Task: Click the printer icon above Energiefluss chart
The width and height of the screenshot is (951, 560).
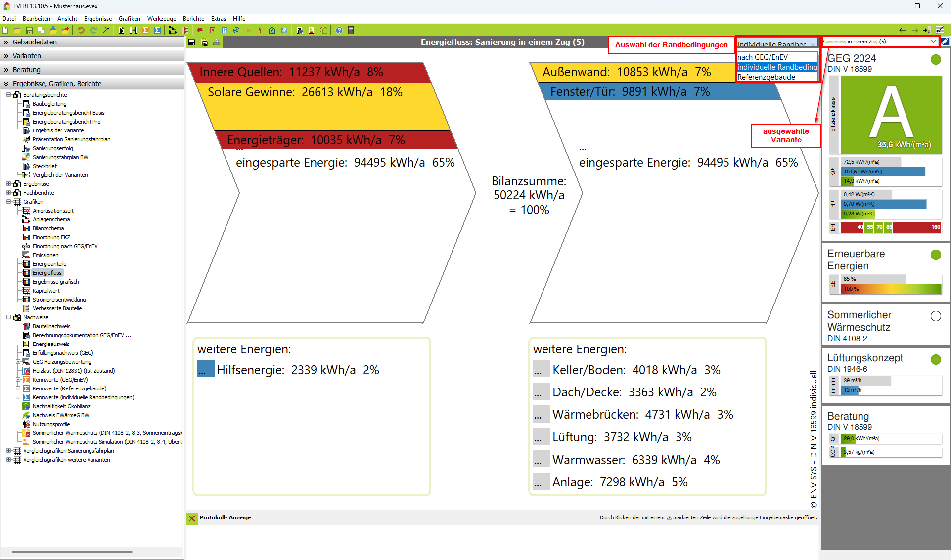Action: pos(217,43)
